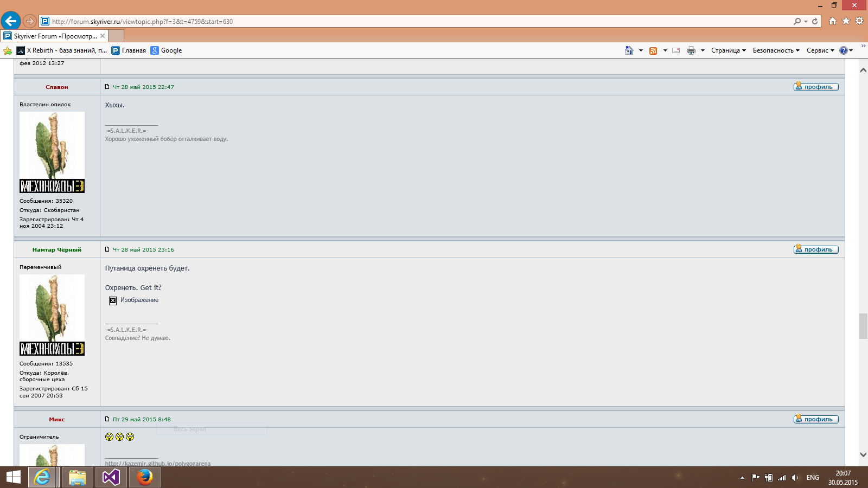Screen dimensions: 868x488
Task: Click username Славон
Action: pyautogui.click(x=57, y=87)
